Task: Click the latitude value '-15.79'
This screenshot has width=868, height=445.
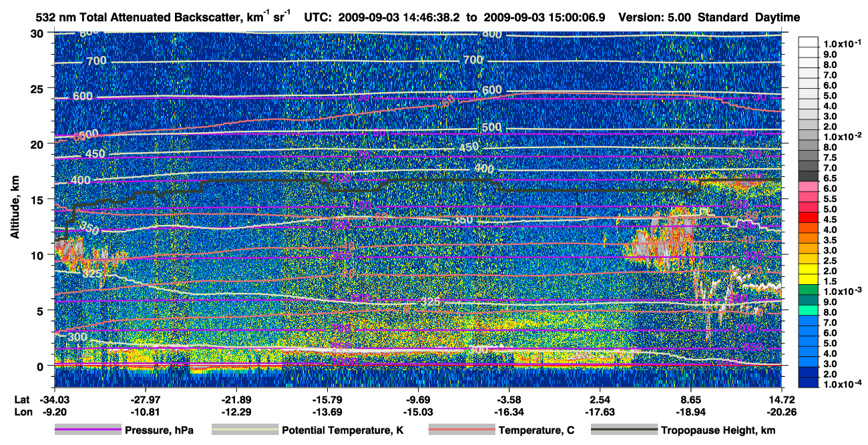Action: pyautogui.click(x=327, y=400)
